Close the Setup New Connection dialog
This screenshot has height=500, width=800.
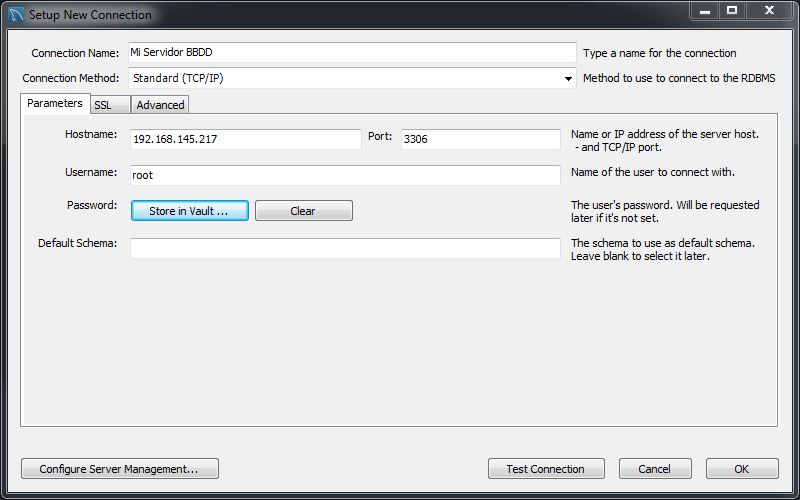click(769, 11)
